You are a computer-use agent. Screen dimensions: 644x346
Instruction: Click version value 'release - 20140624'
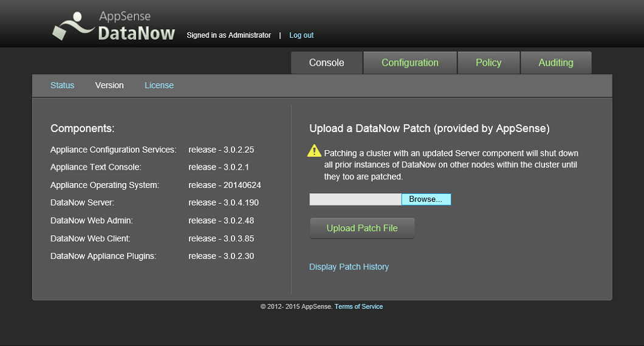pyautogui.click(x=225, y=185)
